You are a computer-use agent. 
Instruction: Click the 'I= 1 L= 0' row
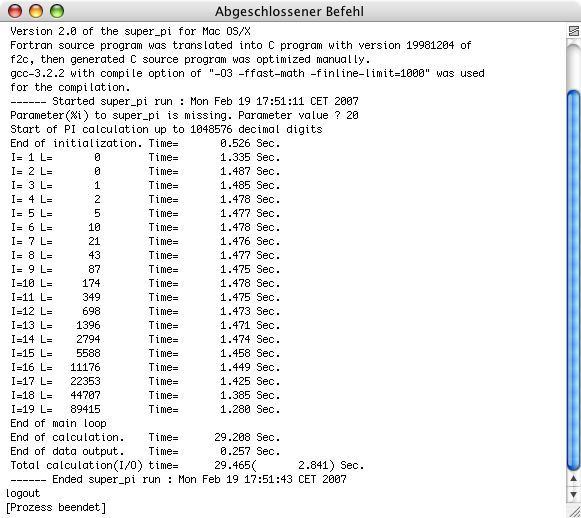(x=145, y=157)
